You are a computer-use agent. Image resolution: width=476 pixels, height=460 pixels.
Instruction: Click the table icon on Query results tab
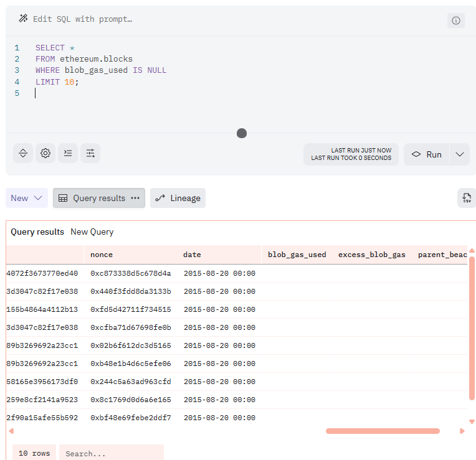pos(63,198)
